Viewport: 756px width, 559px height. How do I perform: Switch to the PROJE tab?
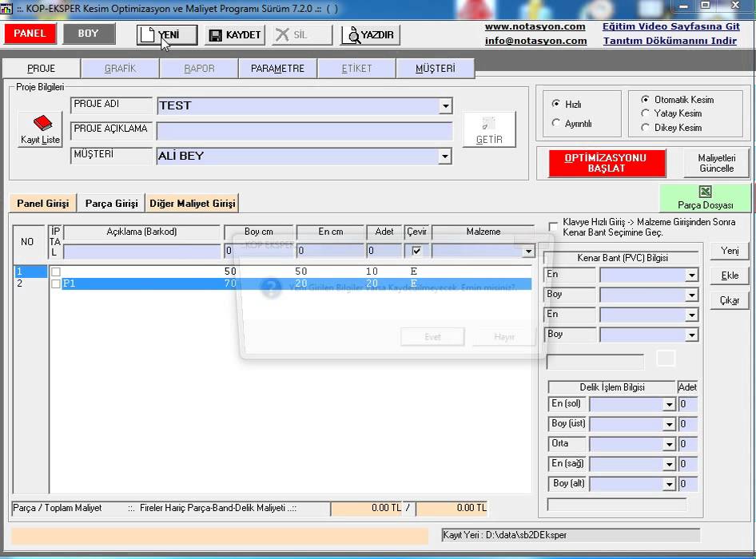tap(42, 69)
